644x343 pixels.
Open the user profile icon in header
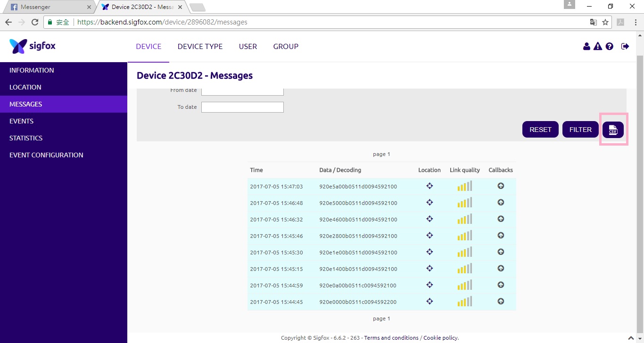pyautogui.click(x=586, y=46)
